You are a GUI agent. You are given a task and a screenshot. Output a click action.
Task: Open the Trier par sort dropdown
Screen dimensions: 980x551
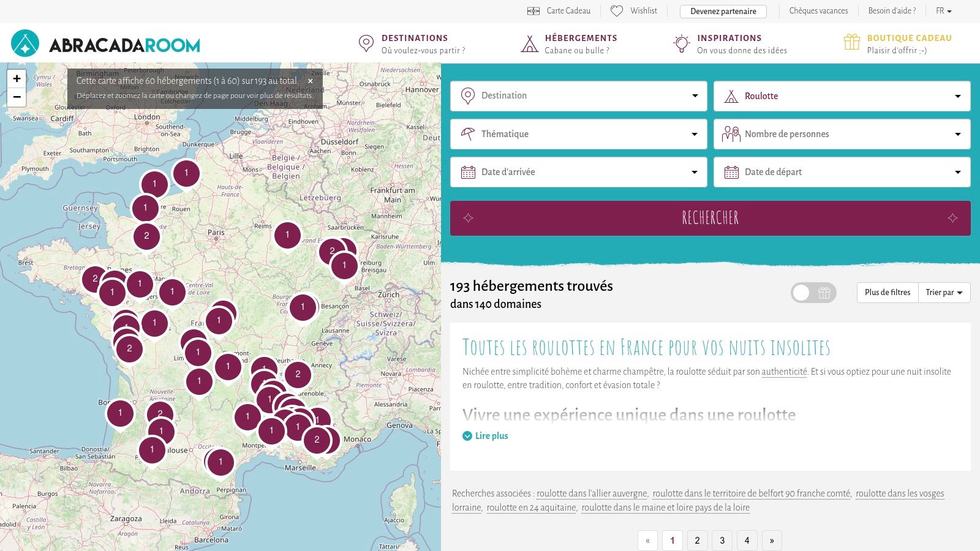944,293
